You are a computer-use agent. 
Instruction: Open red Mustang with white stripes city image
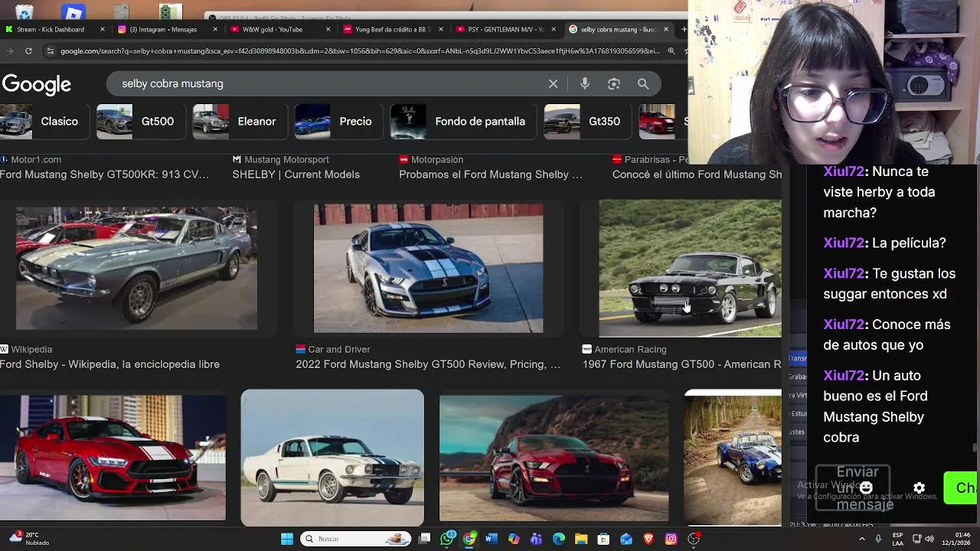click(x=113, y=458)
